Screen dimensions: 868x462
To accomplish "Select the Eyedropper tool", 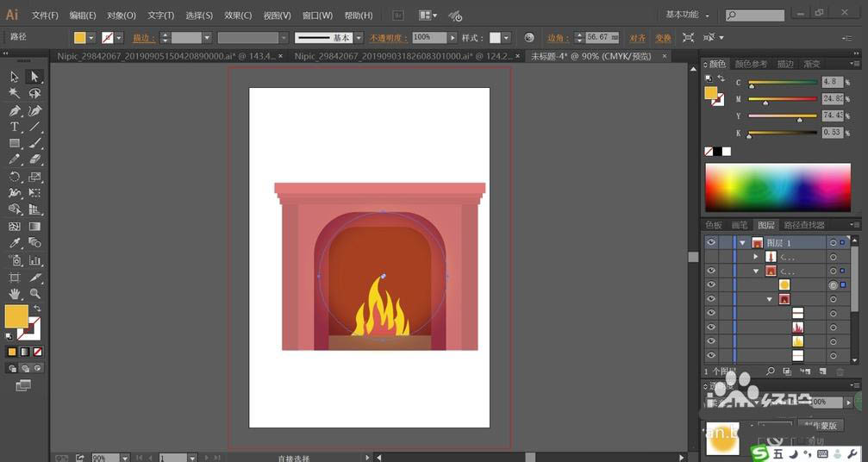I will tap(15, 243).
